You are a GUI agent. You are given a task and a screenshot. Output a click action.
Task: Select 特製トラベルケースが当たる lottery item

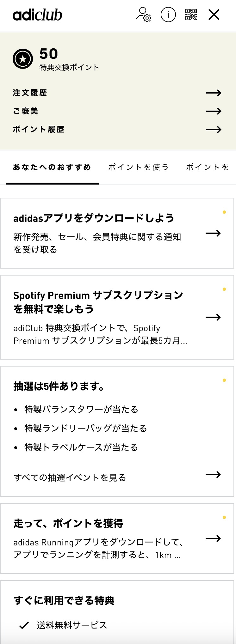[81, 447]
